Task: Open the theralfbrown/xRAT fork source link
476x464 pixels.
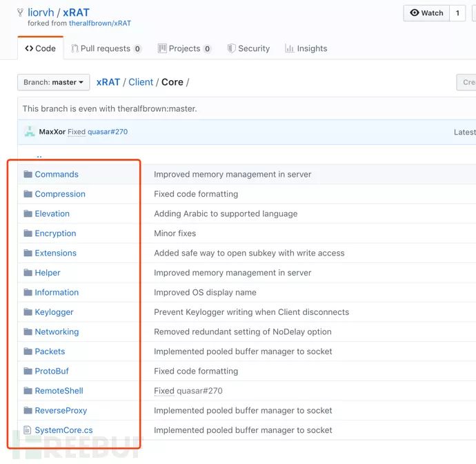Action: pyautogui.click(x=99, y=23)
